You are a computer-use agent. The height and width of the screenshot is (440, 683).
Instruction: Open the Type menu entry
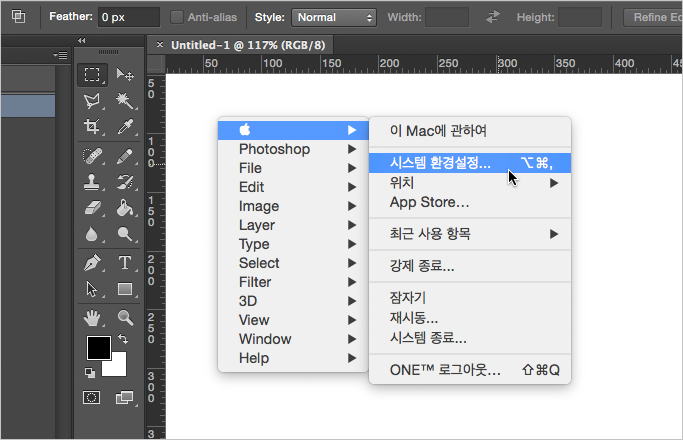pyautogui.click(x=293, y=244)
